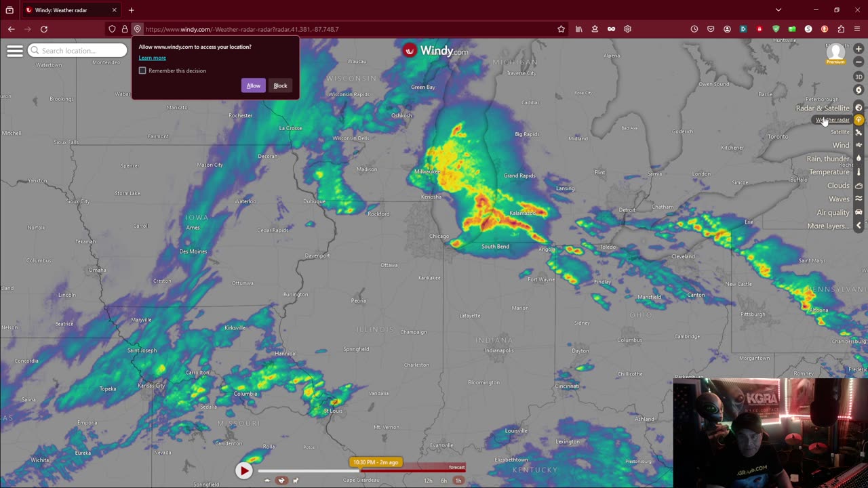Open Firefox extensions puzzle icon

coord(841,29)
